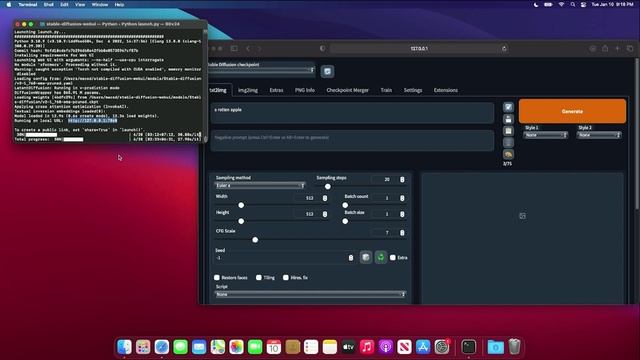The image size is (640, 360).
Task: Click the green recycle reuse seed button
Action: (381, 257)
